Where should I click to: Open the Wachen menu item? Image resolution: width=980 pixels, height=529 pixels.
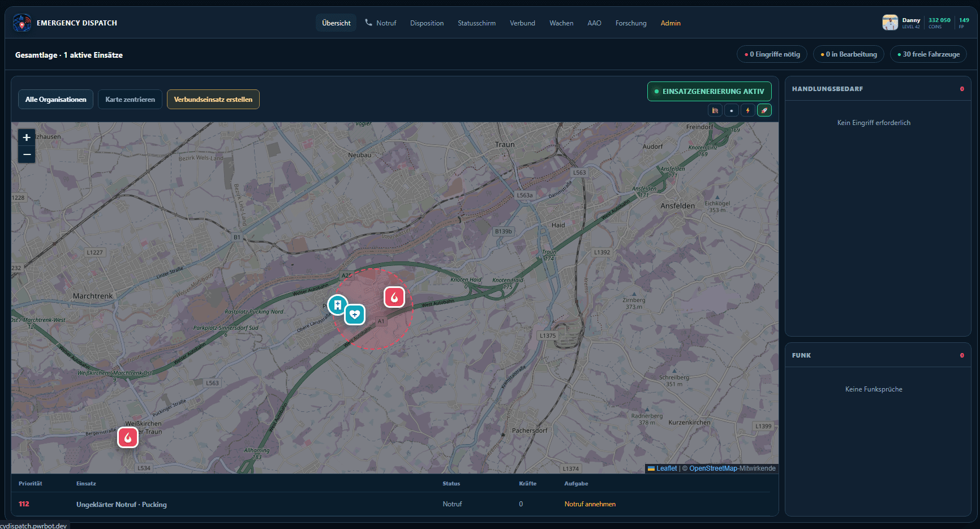click(x=561, y=23)
